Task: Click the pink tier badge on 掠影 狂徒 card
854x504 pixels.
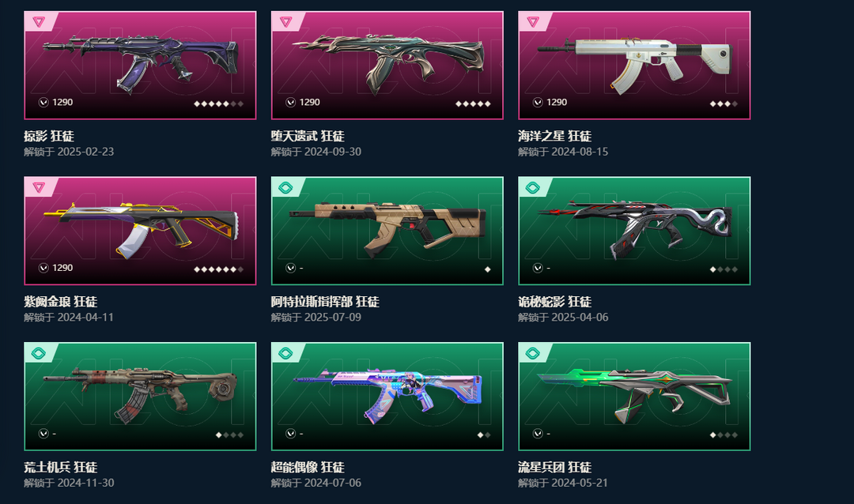Action: [x=39, y=22]
